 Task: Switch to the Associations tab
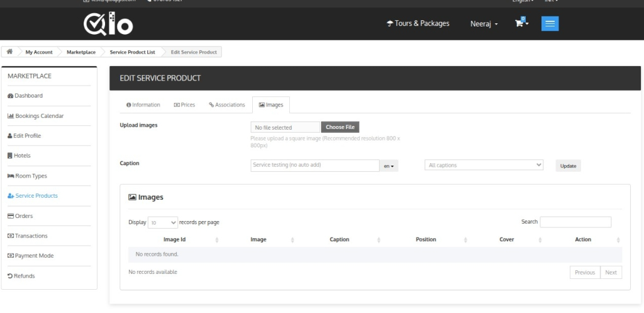(226, 105)
